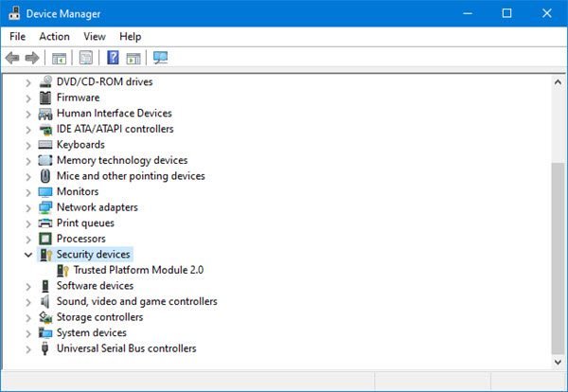Screen dimensions: 568x392
Task: Click the Back arrow toolbar icon
Action: [x=12, y=59]
